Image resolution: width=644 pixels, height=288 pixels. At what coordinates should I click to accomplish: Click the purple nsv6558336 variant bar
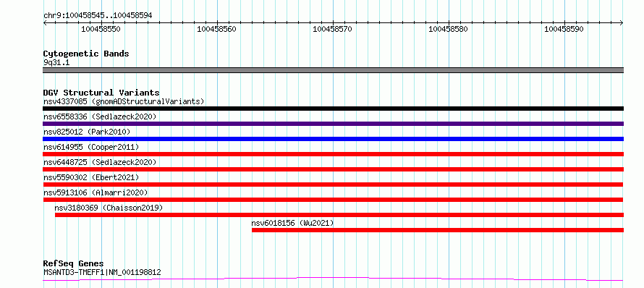tap(333, 124)
